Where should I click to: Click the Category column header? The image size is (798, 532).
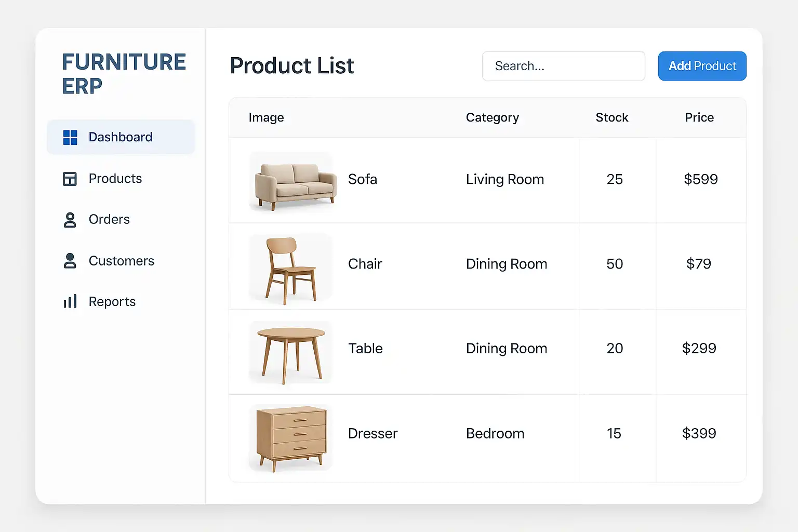pos(492,117)
